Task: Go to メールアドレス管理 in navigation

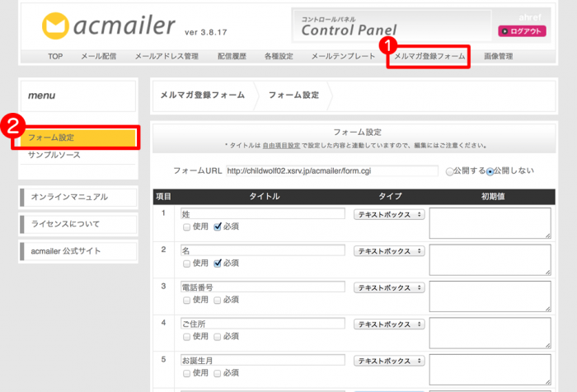Action: (167, 56)
